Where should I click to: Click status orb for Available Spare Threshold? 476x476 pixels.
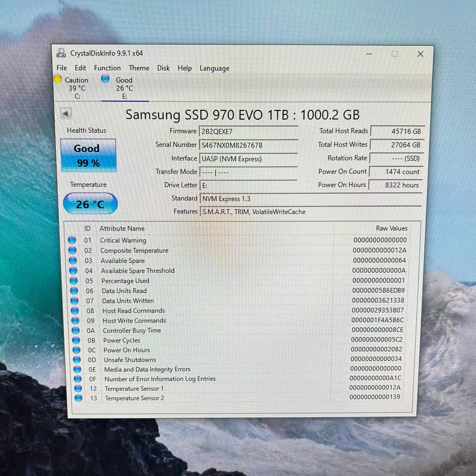(73, 271)
